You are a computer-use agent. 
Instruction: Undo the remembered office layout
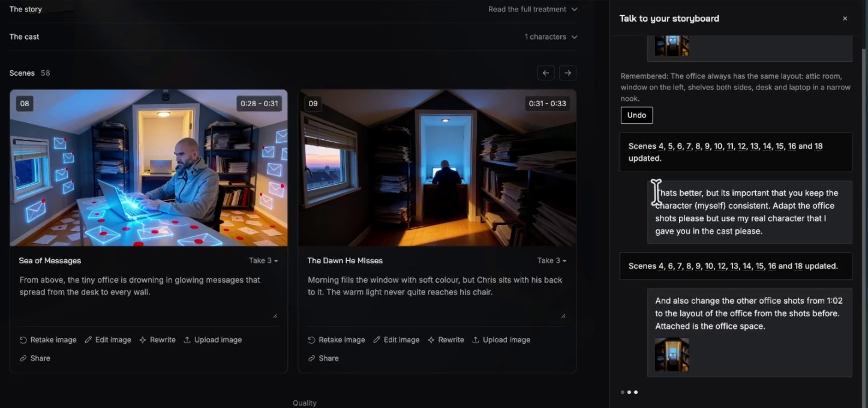pos(636,115)
